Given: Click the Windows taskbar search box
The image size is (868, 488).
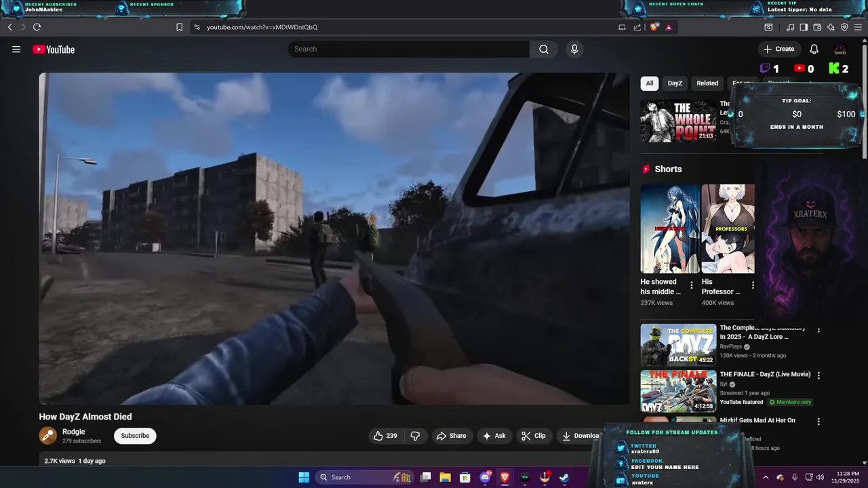Looking at the screenshot, I should click(366, 477).
